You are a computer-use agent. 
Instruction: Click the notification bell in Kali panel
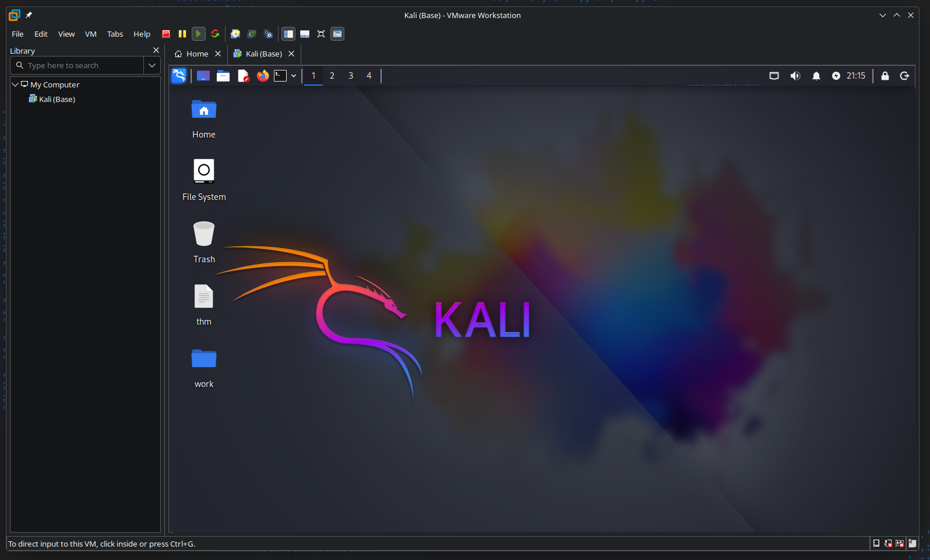click(x=816, y=76)
